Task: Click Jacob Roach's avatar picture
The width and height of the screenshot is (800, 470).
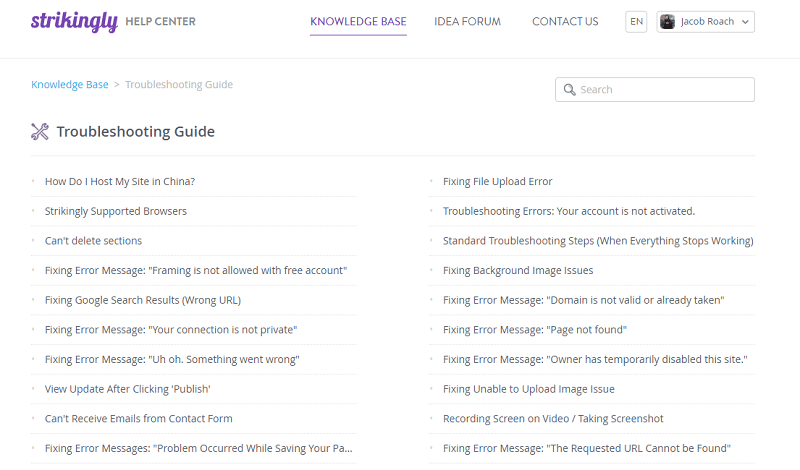Action: 667,21
